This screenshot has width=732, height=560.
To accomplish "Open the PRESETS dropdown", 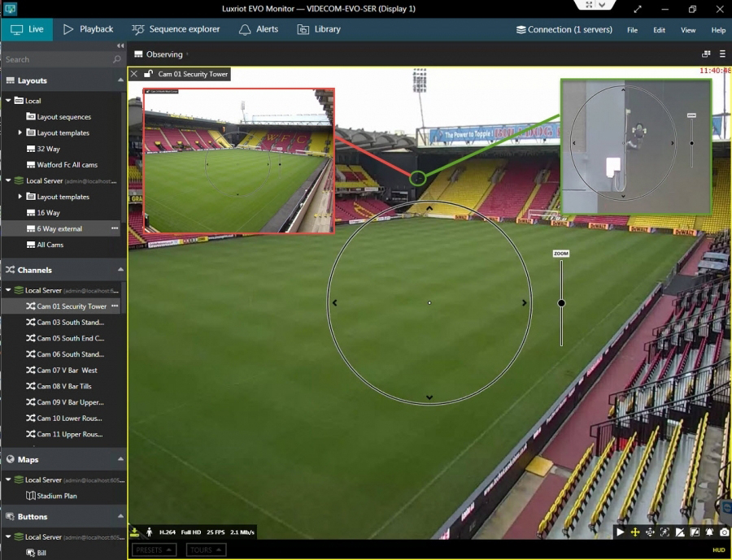I will pyautogui.click(x=154, y=550).
